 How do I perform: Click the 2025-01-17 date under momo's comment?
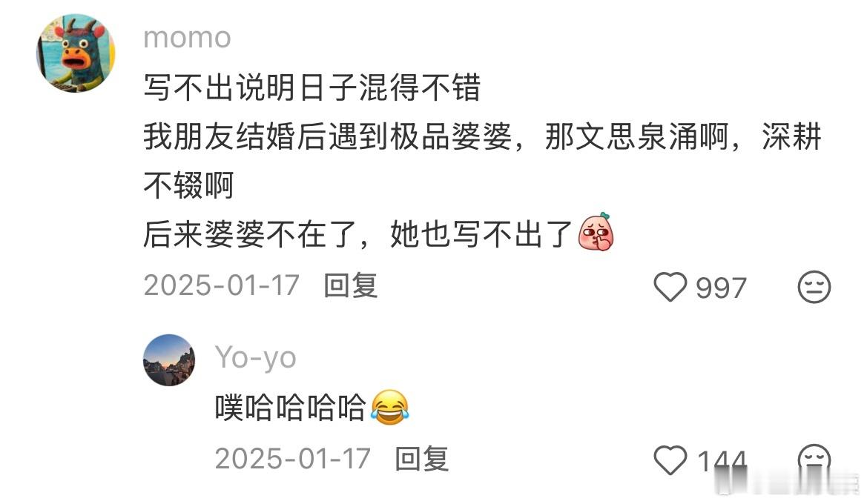coord(221,285)
